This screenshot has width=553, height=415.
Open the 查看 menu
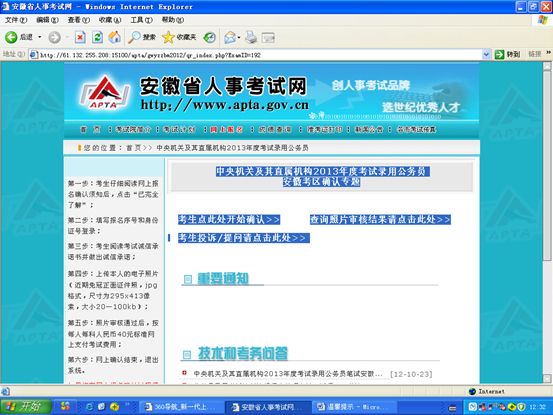[78, 20]
